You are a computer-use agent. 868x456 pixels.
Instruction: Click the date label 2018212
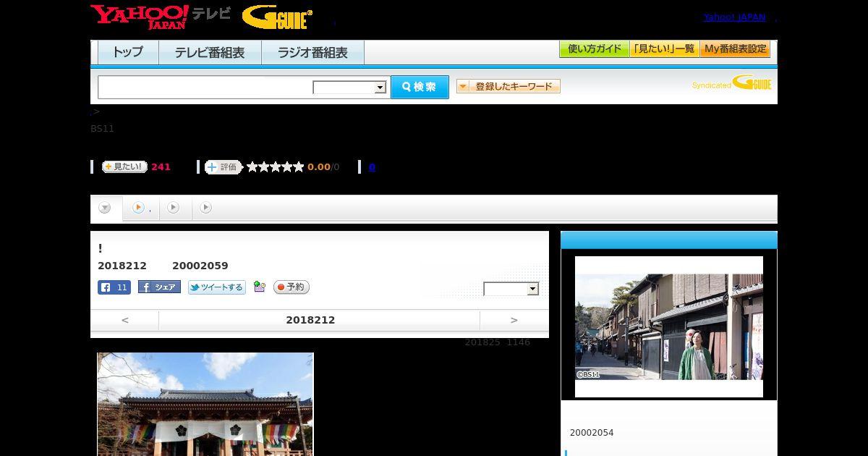(310, 320)
